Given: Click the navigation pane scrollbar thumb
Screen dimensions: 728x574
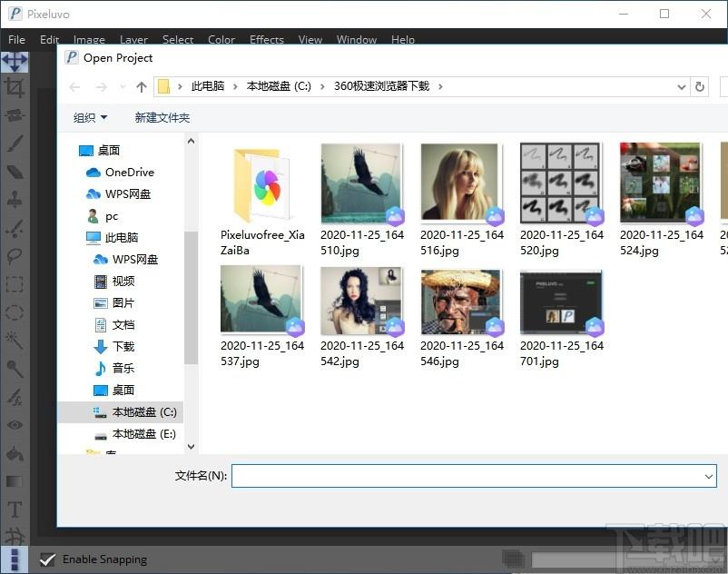Looking at the screenshot, I should (x=191, y=297).
